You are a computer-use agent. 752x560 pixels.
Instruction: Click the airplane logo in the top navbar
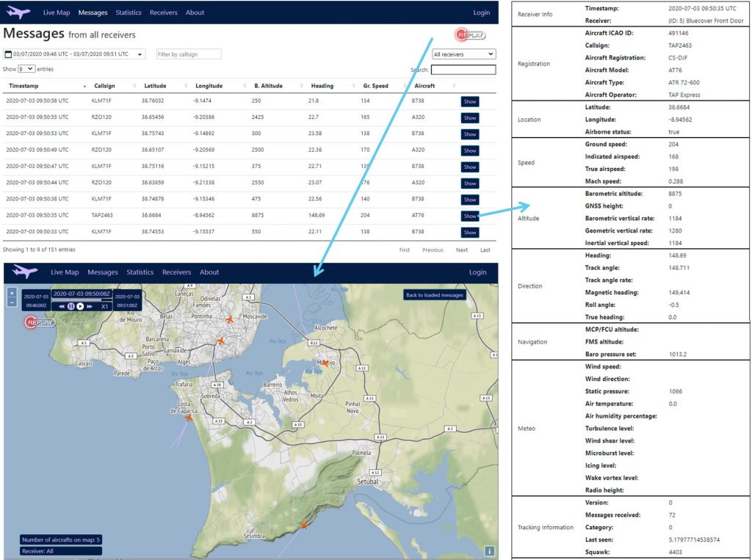coord(18,12)
